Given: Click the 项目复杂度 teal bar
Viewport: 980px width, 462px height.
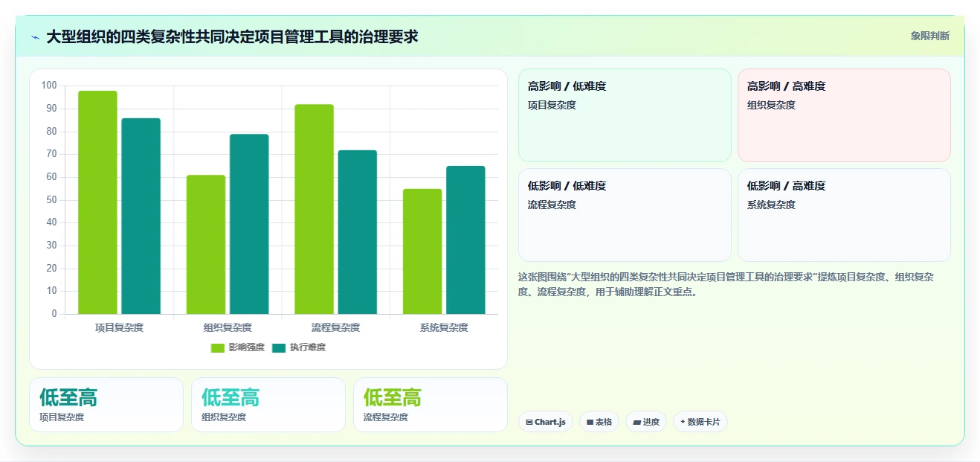Looking at the screenshot, I should pyautogui.click(x=141, y=216).
